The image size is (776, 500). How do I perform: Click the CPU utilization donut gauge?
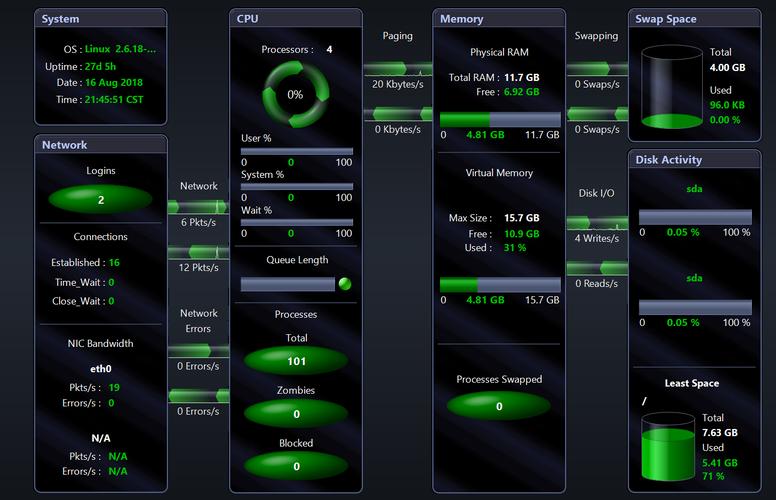tap(295, 94)
